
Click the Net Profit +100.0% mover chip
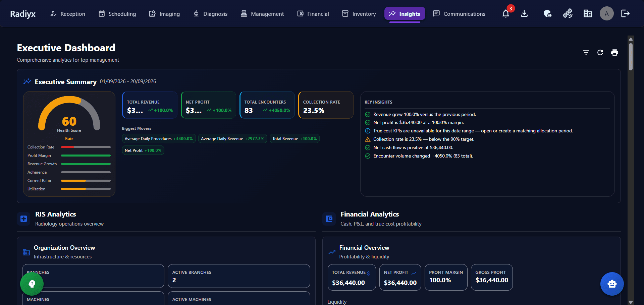[143, 150]
